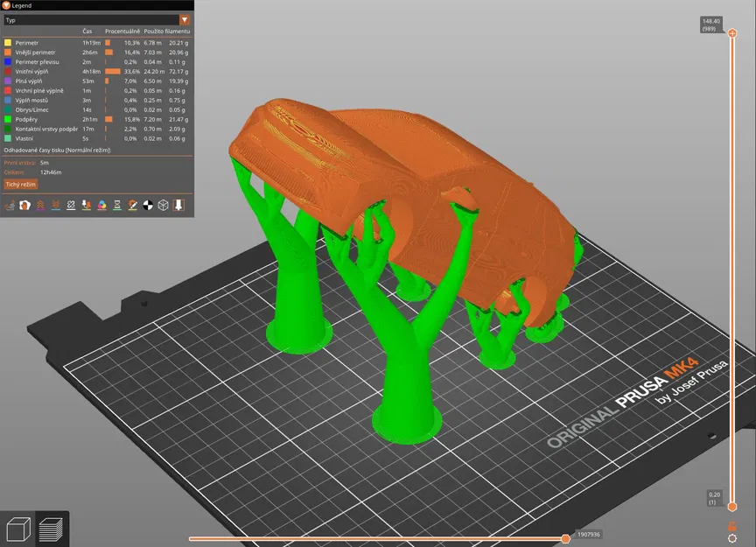This screenshot has height=547, width=756.
Task: Toggle wipe moves visibility icon
Action: pyautogui.click(x=24, y=206)
